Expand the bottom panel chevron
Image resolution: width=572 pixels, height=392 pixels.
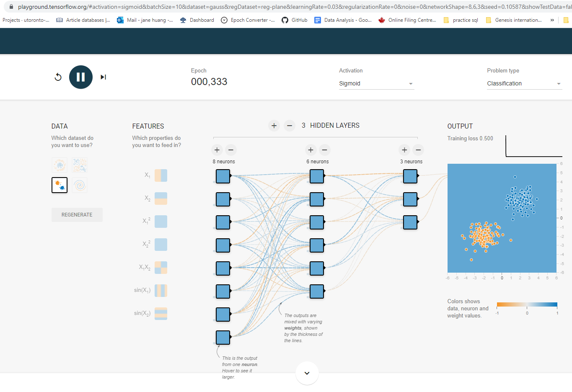point(306,373)
